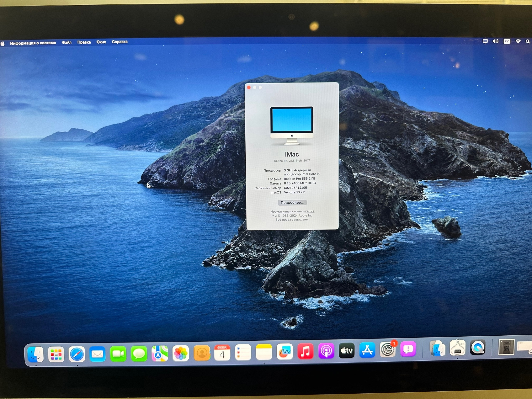This screenshot has height=399, width=532.
Task: Open the Файл menu
Action: (67, 43)
